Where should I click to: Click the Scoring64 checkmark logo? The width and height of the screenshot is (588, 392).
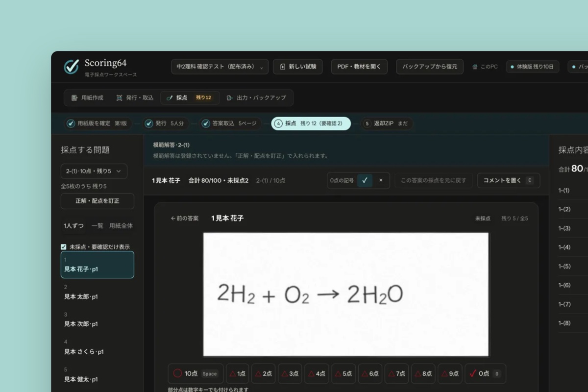point(72,67)
